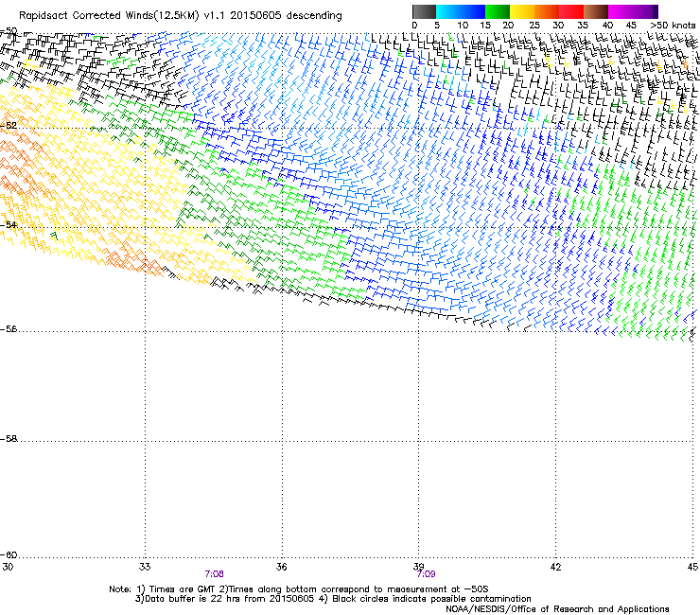The height and width of the screenshot is (615, 700).
Task: Click the '36' longitude axis label
Action: point(282,567)
